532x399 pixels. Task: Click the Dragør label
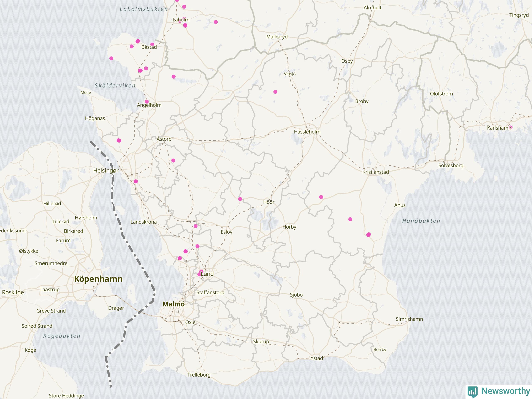116,308
